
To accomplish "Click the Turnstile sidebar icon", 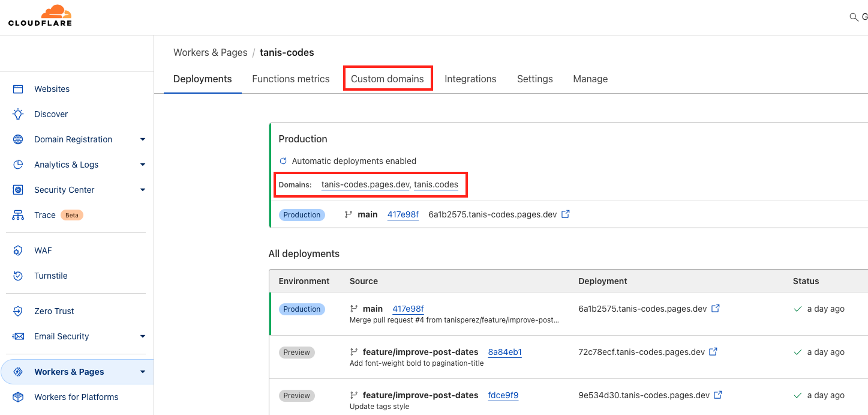I will [18, 276].
